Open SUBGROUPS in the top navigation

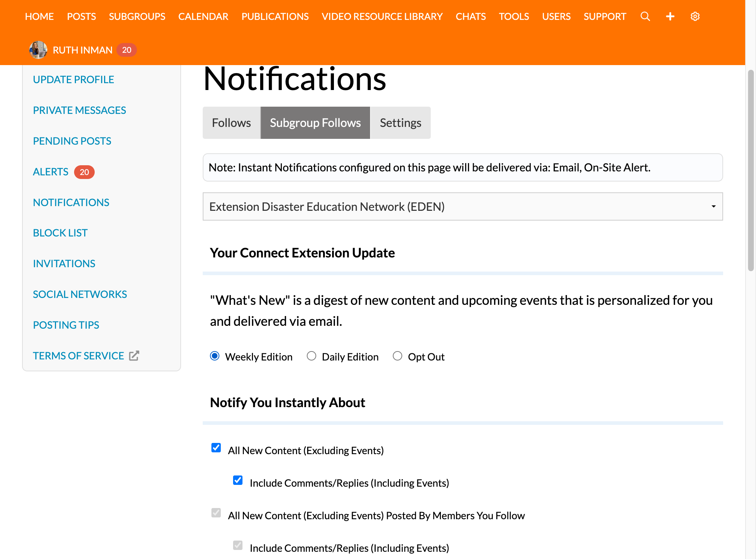point(137,17)
